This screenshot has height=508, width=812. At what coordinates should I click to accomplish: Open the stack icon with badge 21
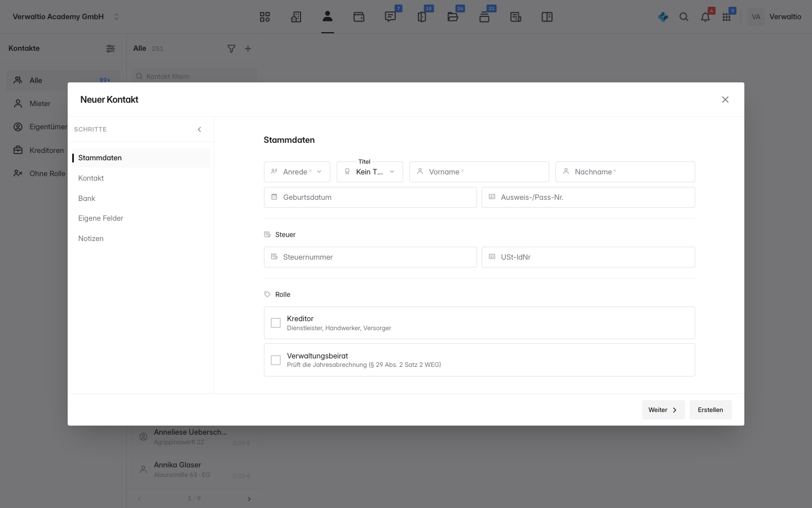(484, 17)
